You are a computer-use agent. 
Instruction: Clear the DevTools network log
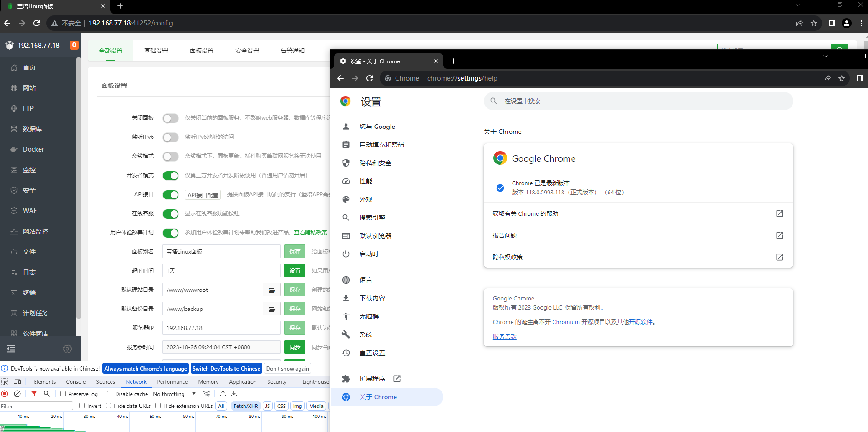17,394
